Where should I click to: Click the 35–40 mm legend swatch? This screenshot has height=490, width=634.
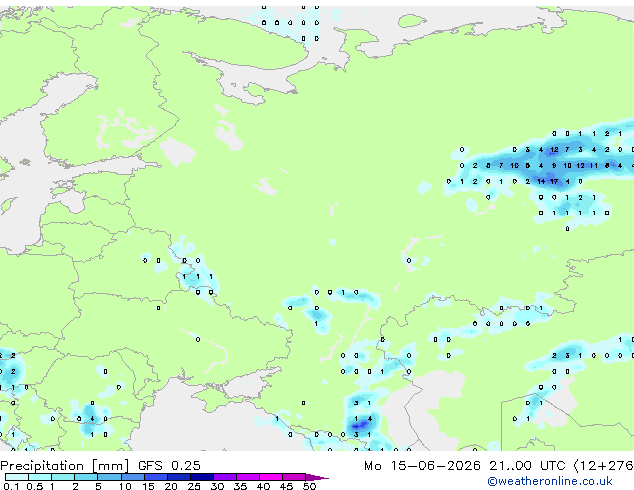tap(248, 477)
